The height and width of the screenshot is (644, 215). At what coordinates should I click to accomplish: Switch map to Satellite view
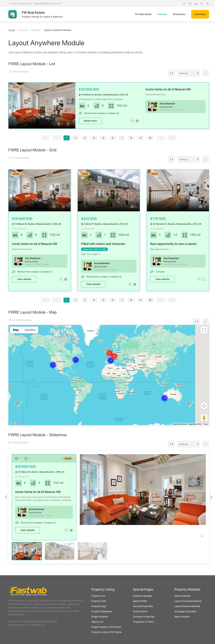point(30,330)
